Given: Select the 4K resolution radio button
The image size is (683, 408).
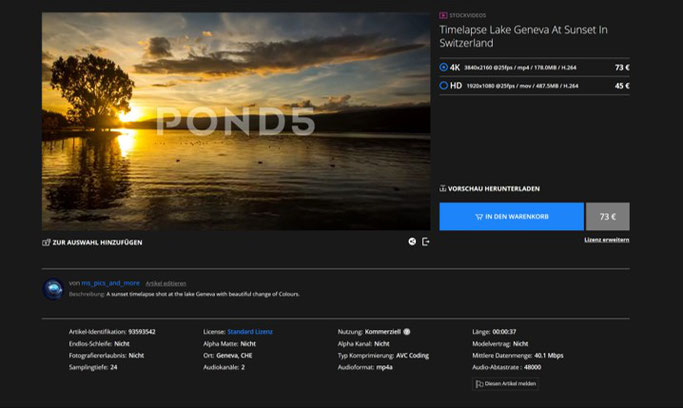Looking at the screenshot, I should pyautogui.click(x=443, y=67).
